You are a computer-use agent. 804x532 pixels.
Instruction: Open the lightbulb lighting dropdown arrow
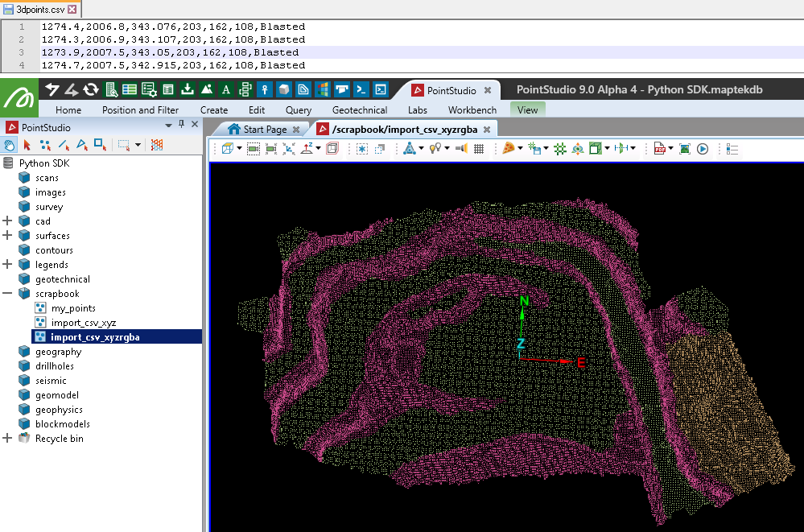[447, 149]
